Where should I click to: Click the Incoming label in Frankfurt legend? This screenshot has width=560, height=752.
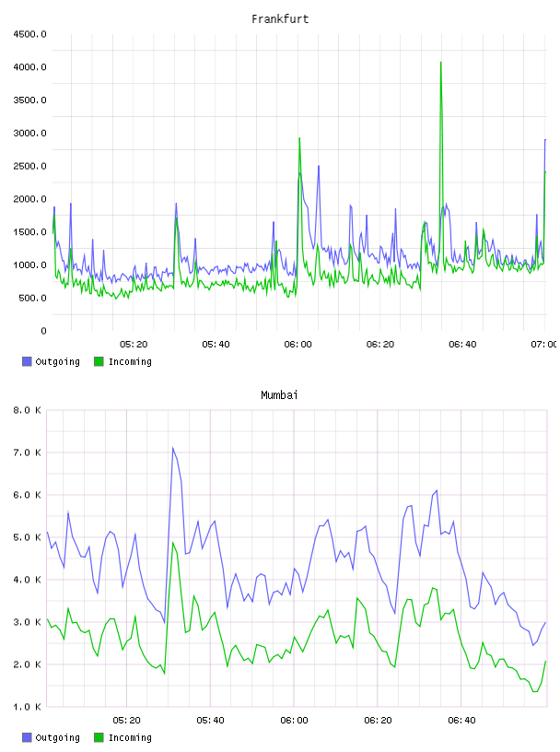click(x=130, y=362)
